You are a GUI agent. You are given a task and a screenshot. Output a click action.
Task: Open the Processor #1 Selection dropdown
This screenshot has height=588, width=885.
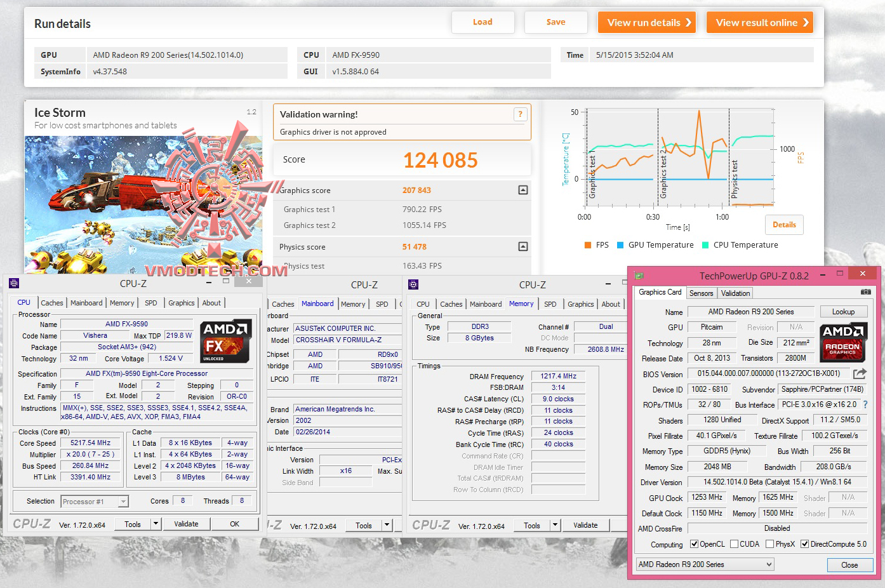tap(123, 502)
